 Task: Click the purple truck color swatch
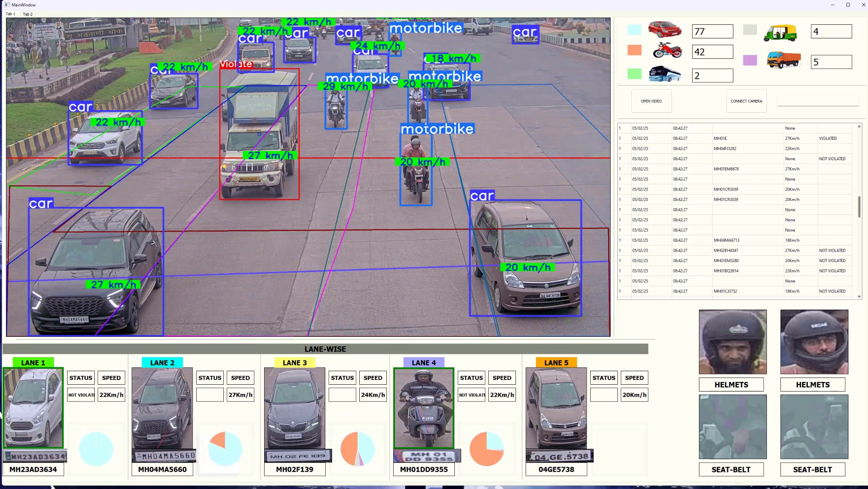click(750, 60)
